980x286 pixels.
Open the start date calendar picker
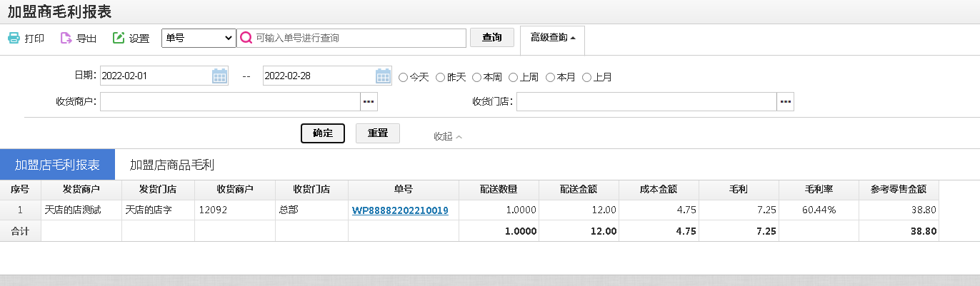pyautogui.click(x=219, y=76)
